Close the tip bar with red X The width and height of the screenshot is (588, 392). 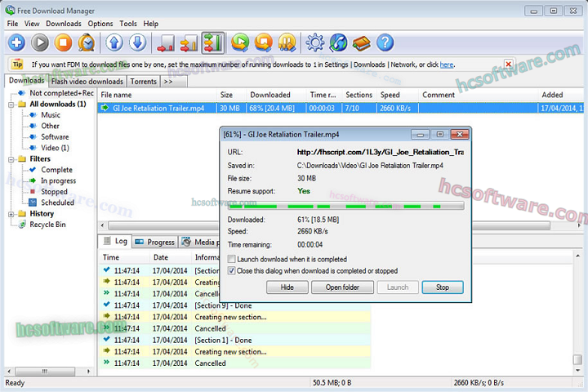click(509, 65)
